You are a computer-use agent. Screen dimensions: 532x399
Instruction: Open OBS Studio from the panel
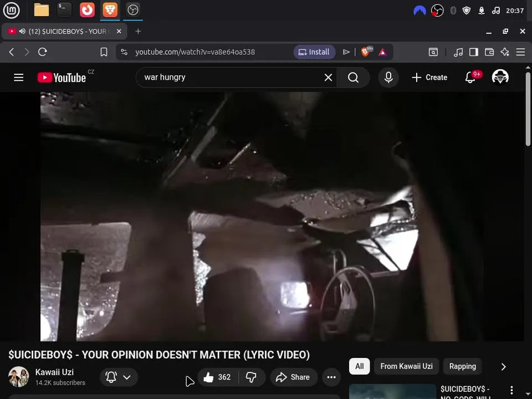tap(132, 10)
